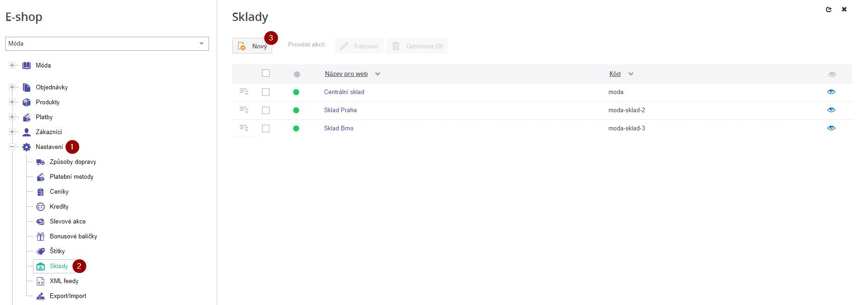Open Slevové akce in the sidebar
The height and width of the screenshot is (305, 868).
(x=67, y=222)
